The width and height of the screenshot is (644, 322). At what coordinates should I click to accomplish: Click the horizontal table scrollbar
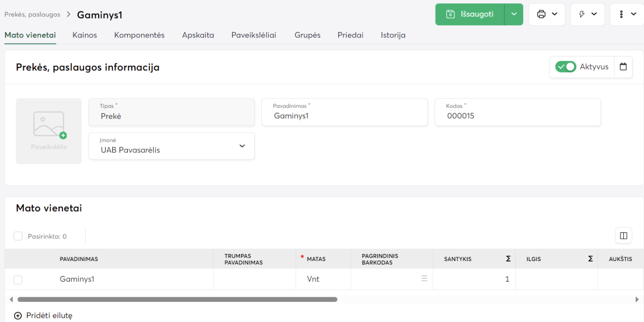point(177,299)
